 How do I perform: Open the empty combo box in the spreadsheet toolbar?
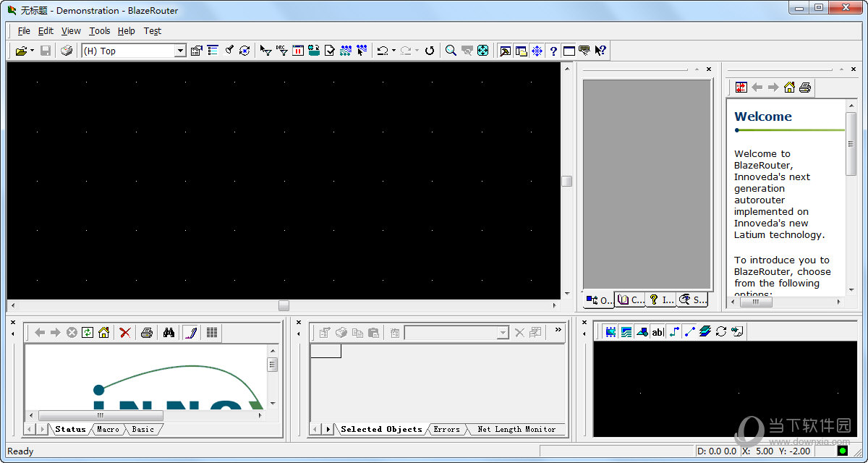coord(503,333)
